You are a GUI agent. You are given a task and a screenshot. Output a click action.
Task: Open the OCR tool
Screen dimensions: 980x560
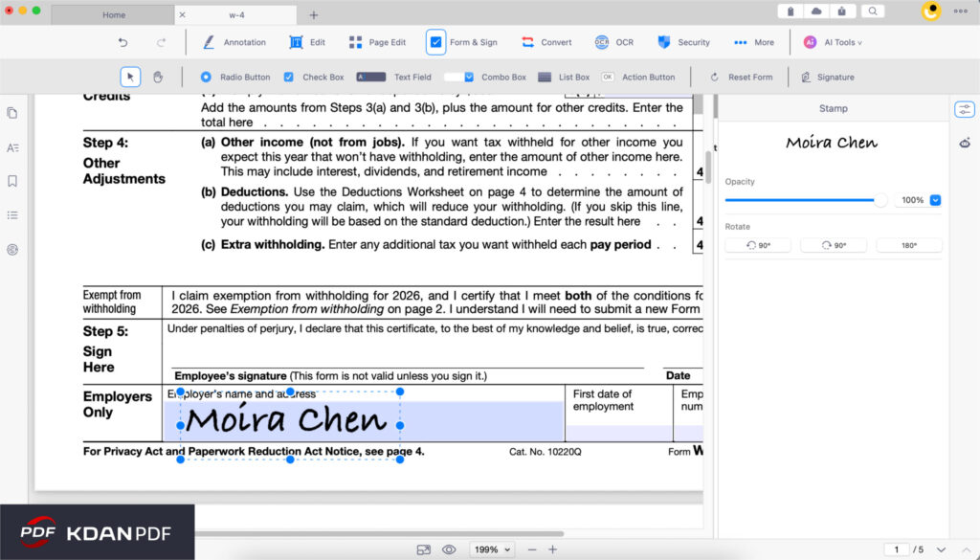click(x=614, y=42)
